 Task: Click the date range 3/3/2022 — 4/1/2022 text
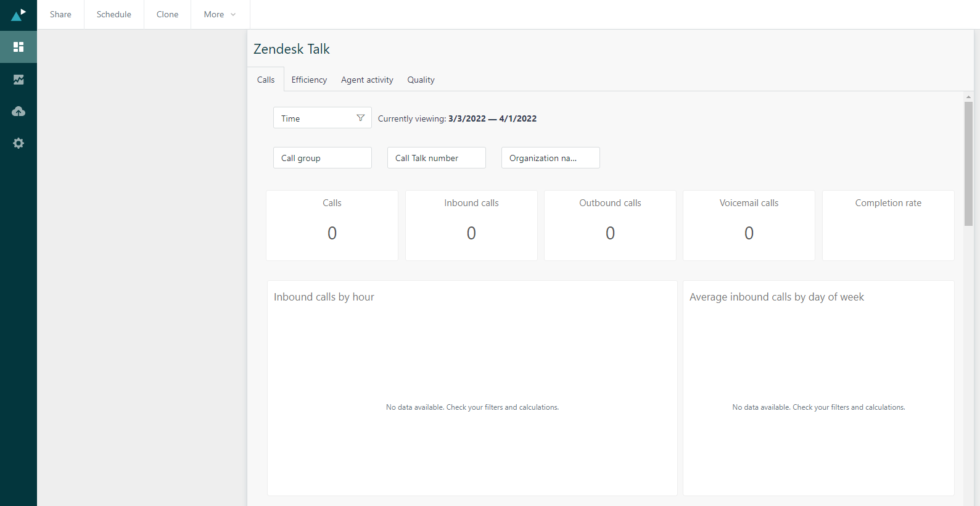[492, 118]
